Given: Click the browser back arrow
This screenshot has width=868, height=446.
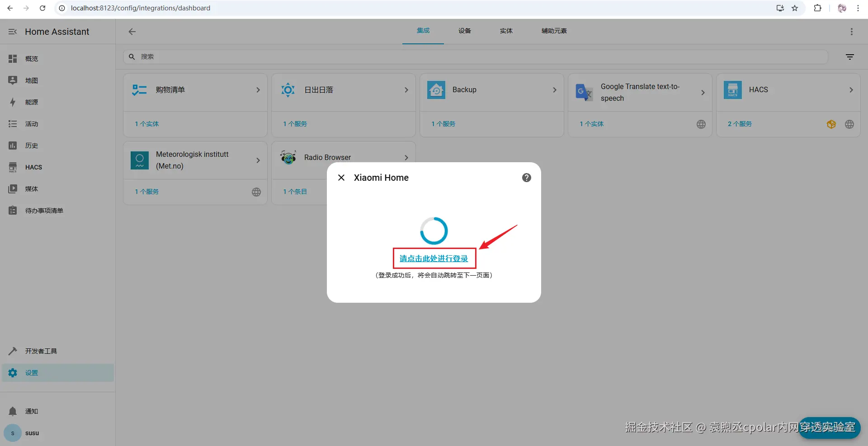Looking at the screenshot, I should tap(10, 8).
